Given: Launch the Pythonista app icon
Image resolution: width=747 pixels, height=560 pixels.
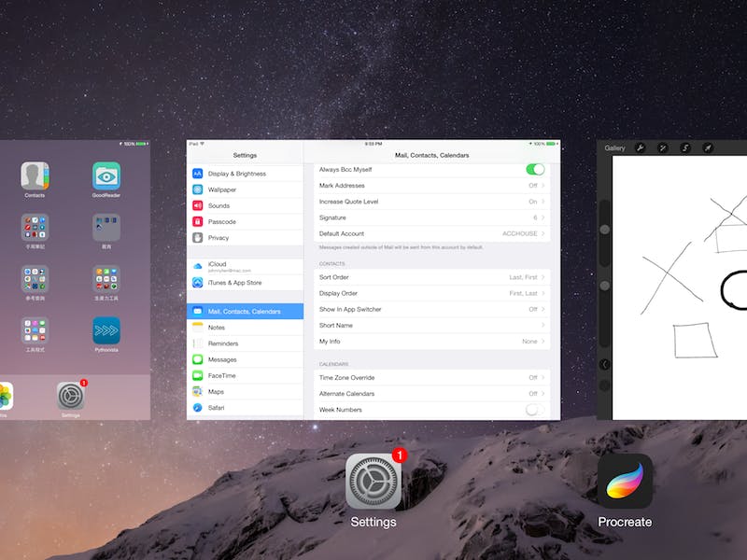Looking at the screenshot, I should tap(106, 331).
